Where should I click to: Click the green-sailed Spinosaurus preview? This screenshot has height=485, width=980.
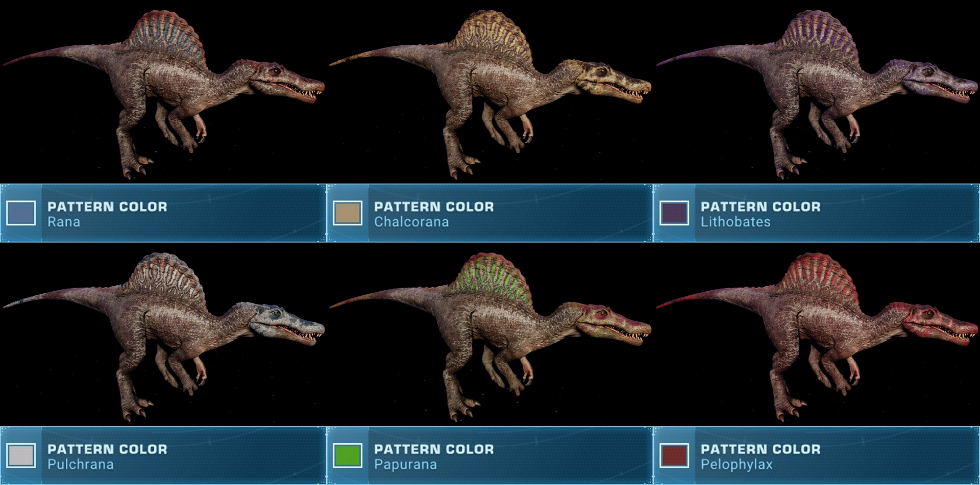pyautogui.click(x=490, y=337)
